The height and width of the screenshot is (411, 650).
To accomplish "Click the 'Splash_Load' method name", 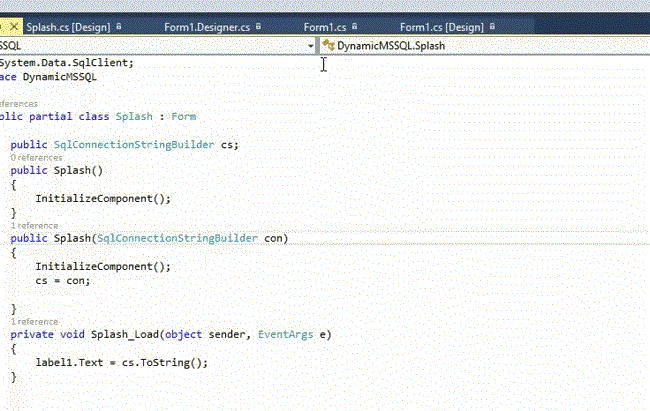I will point(125,335).
